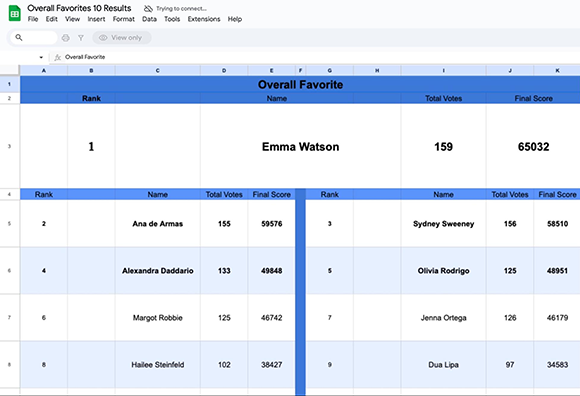Click the Dua Lipa cell
The image size is (580, 396).
pyautogui.click(x=444, y=365)
